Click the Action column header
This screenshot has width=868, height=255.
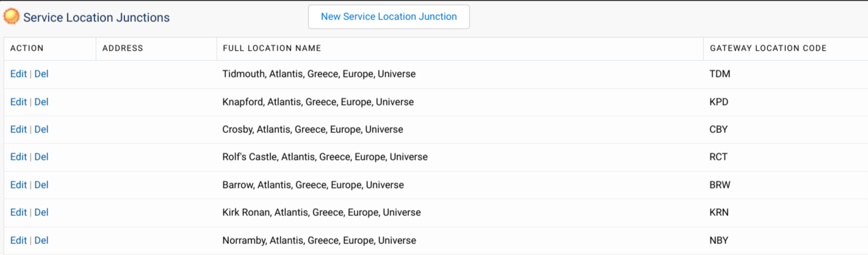tap(27, 48)
